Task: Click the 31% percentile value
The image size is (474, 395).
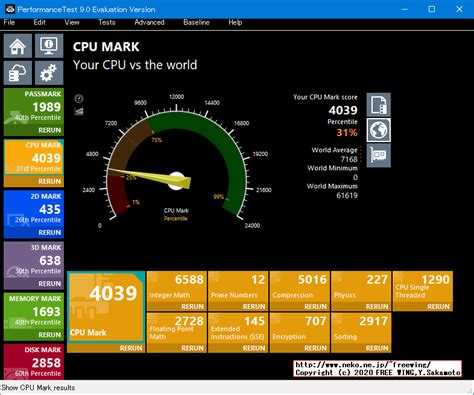Action: coord(347,133)
